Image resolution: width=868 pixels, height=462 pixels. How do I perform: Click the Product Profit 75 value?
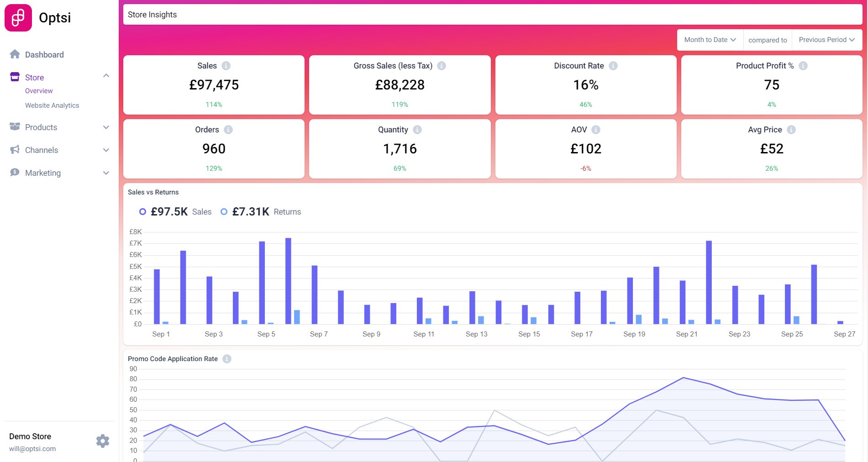point(772,85)
